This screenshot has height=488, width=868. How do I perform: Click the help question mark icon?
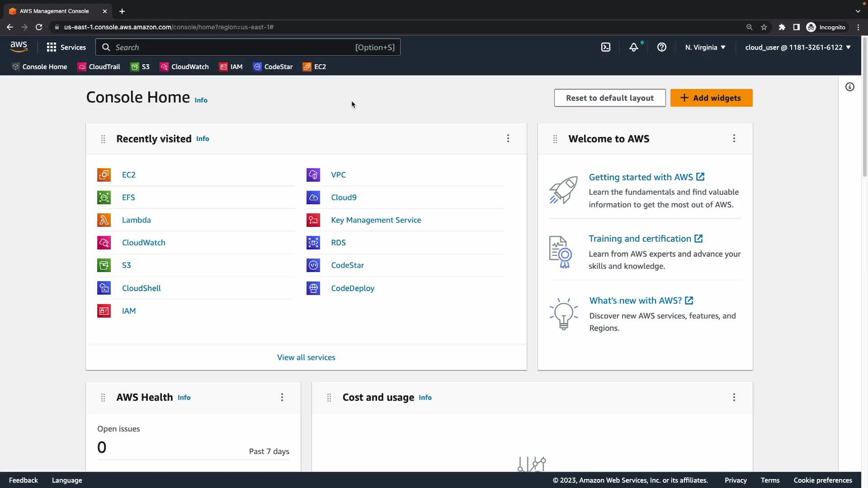[661, 47]
